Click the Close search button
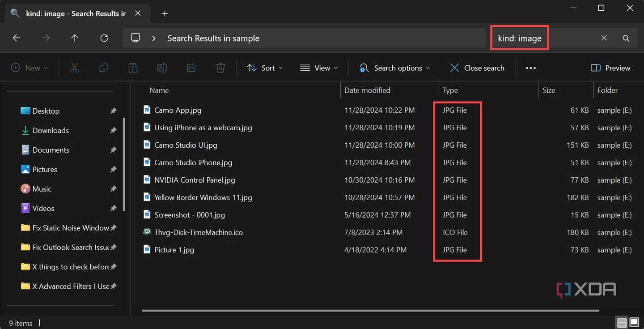The width and height of the screenshot is (644, 329). coord(477,68)
